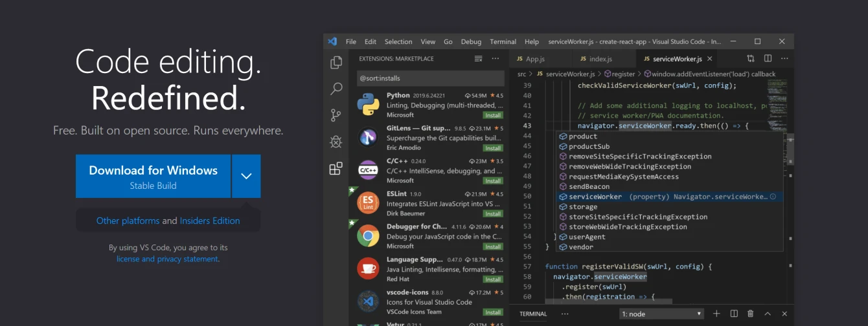868x326 pixels.
Task: Split the editor to the right
Action: 768,59
